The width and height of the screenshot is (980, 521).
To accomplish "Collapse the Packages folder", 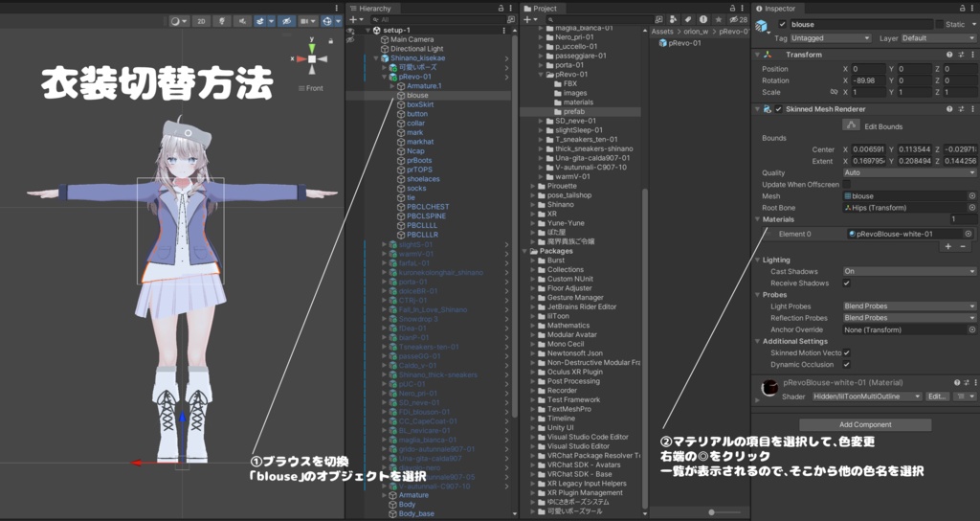I will (x=525, y=251).
